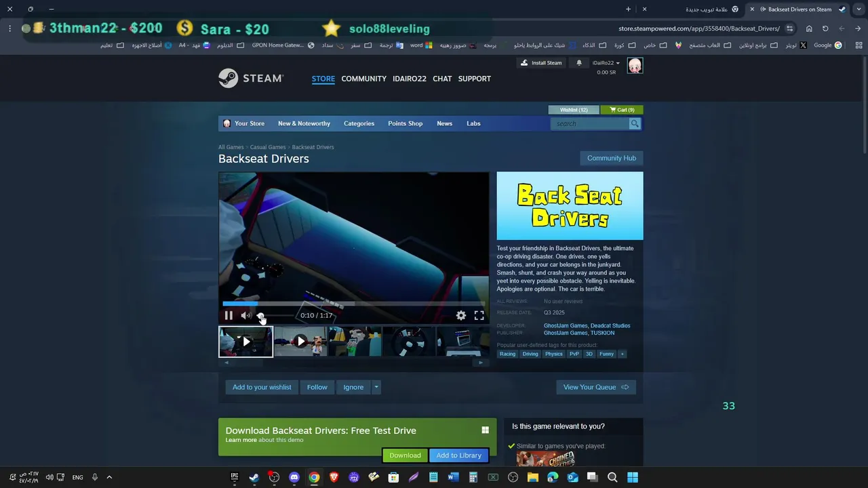Click the Racing tag

[x=507, y=354]
